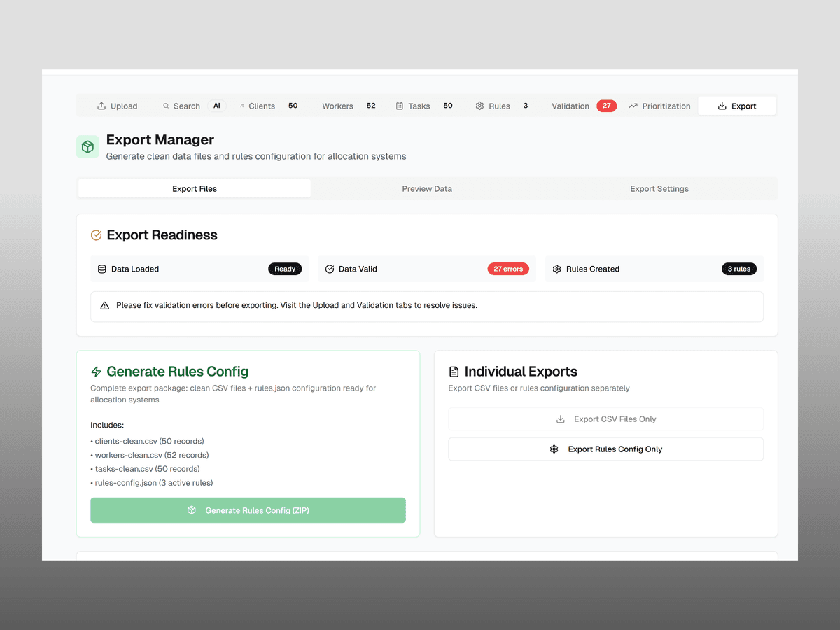This screenshot has height=630, width=840.
Task: Select the Export tab
Action: click(737, 106)
